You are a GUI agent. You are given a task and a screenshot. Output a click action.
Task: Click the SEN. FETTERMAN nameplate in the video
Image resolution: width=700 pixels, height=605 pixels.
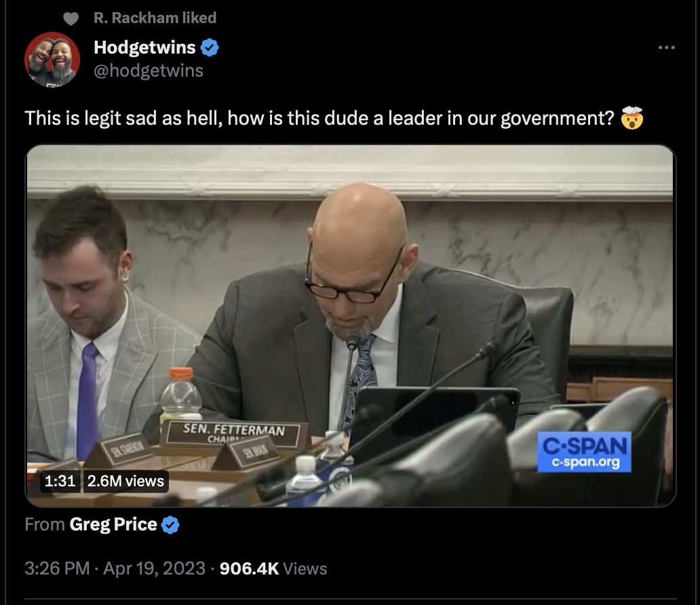[x=233, y=433]
